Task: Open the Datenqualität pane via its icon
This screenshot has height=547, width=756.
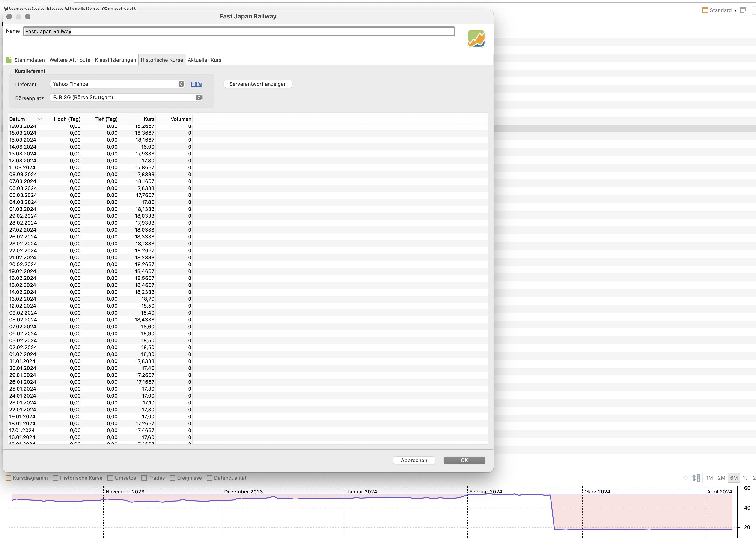Action: point(209,478)
